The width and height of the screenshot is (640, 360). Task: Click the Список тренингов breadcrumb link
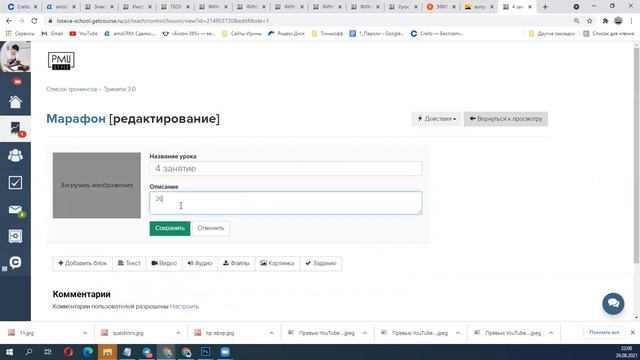tap(71, 89)
